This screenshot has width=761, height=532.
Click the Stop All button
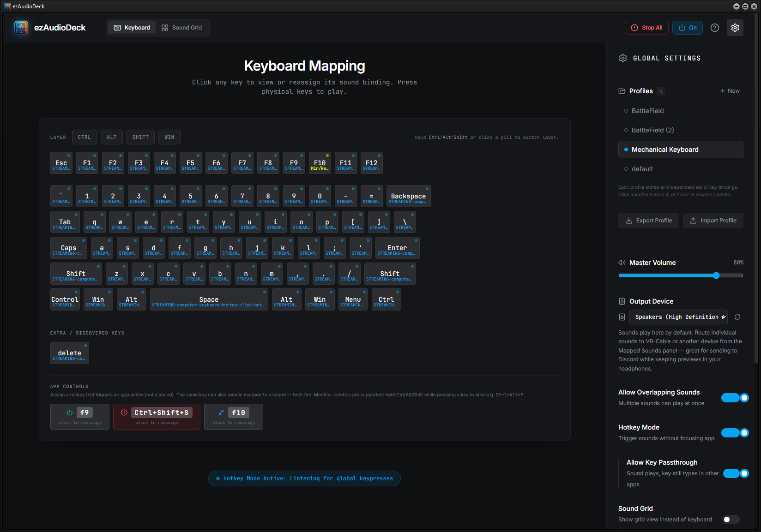pos(646,28)
